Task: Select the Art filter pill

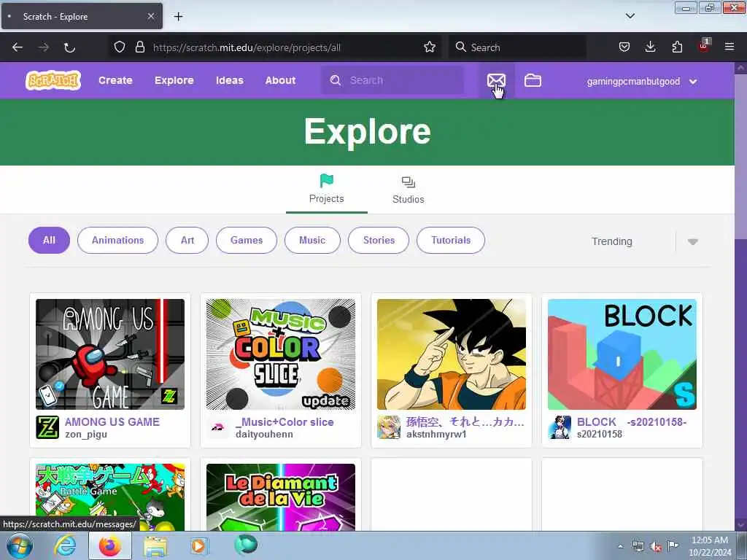Action: pyautogui.click(x=187, y=240)
